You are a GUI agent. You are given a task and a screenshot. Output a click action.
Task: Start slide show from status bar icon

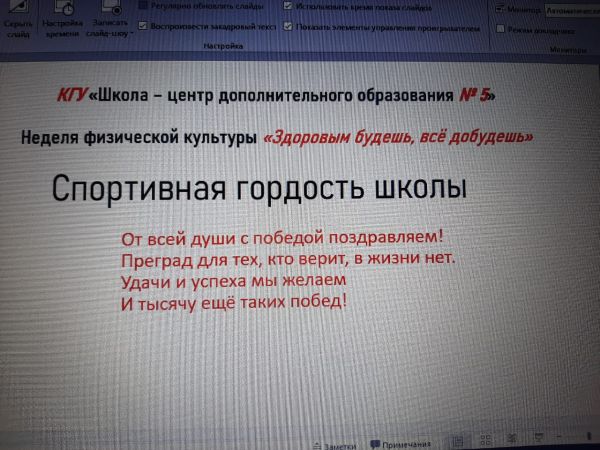pos(538,440)
